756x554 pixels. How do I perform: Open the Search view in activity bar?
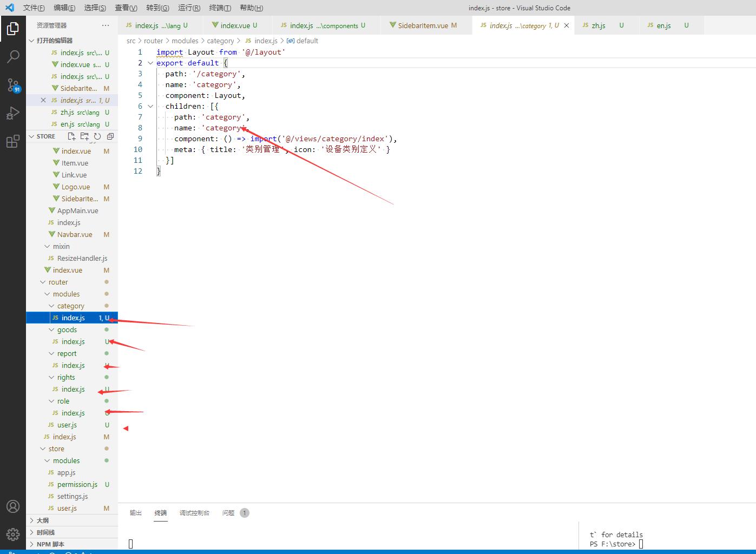tap(13, 56)
